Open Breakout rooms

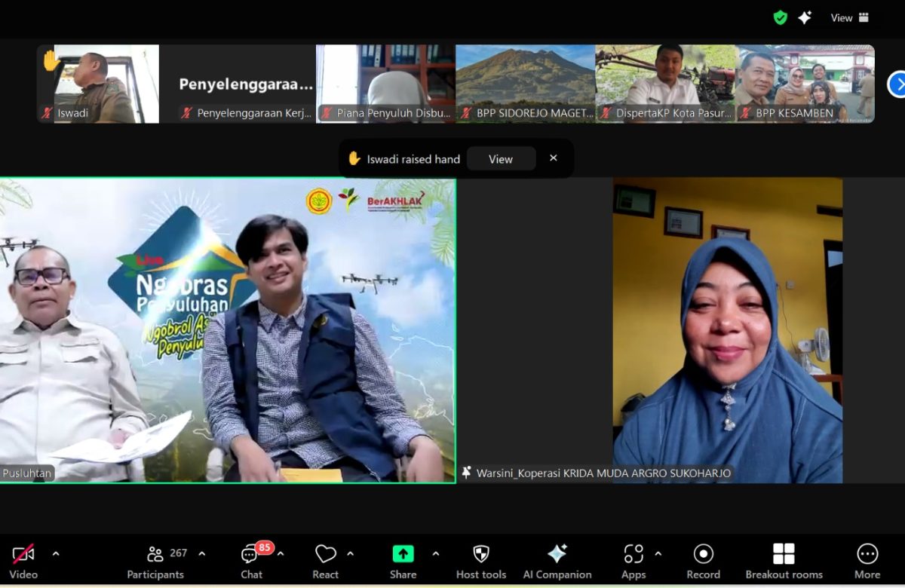click(784, 562)
